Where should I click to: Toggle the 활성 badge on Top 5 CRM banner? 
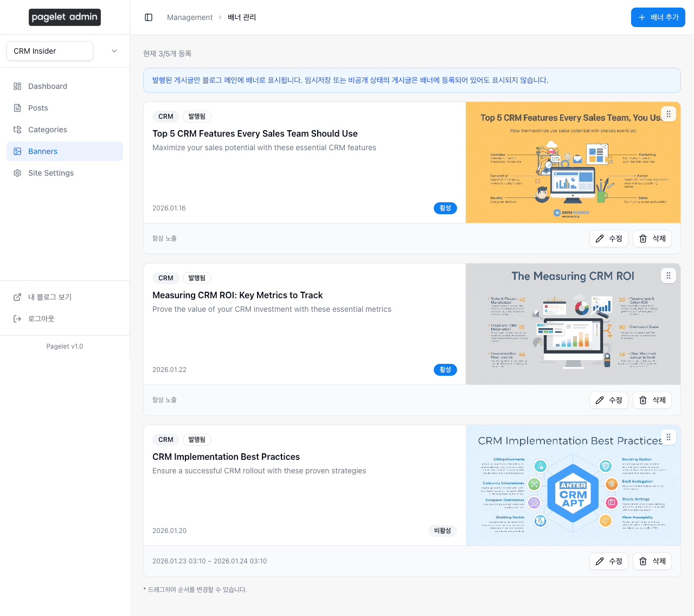click(445, 208)
